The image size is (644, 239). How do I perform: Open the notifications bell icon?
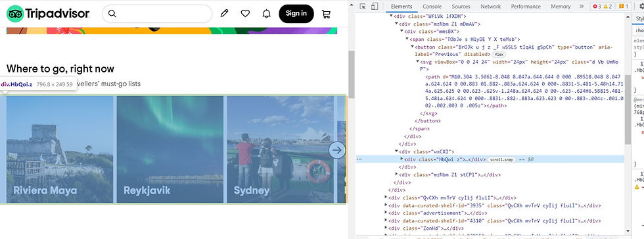click(x=266, y=14)
